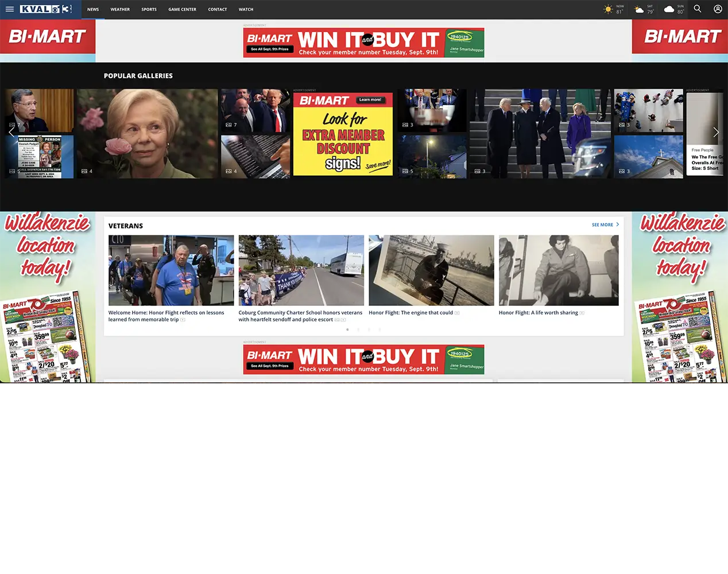Click the current 81° temperature reading

point(619,11)
